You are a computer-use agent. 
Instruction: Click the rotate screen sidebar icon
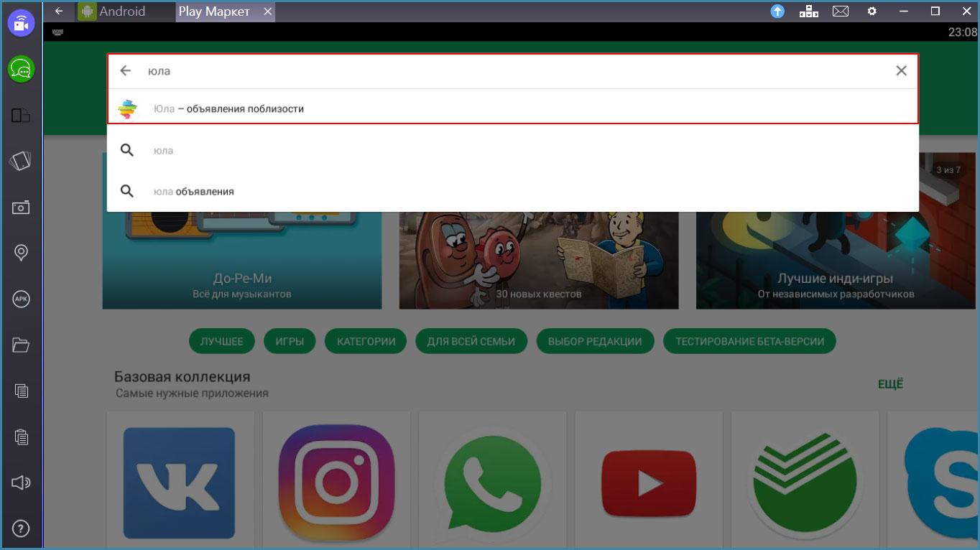[21, 161]
